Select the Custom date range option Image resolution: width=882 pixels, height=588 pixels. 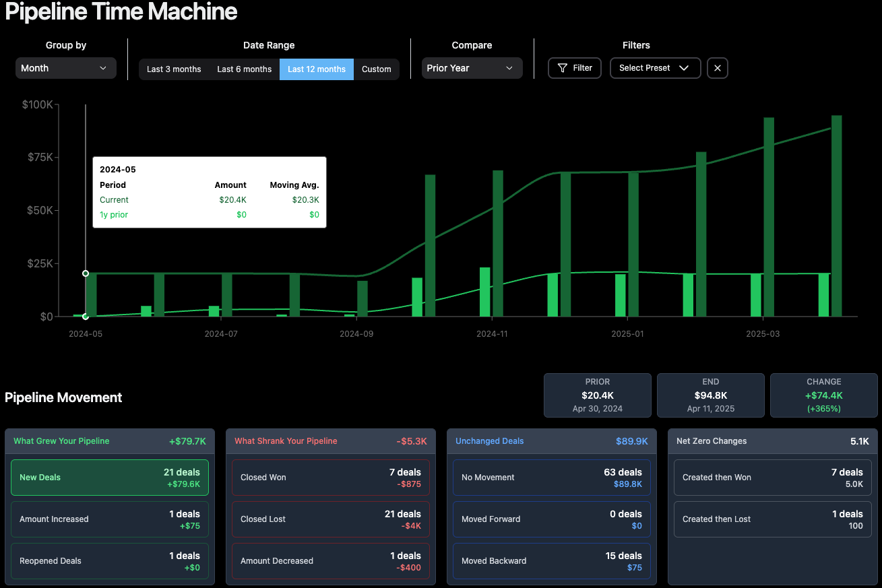click(376, 69)
